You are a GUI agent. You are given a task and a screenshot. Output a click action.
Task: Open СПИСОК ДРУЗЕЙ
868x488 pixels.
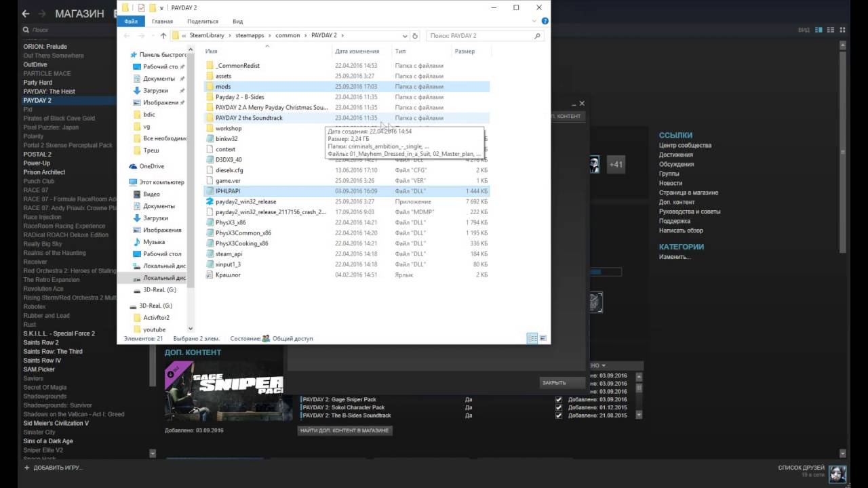[801, 468]
